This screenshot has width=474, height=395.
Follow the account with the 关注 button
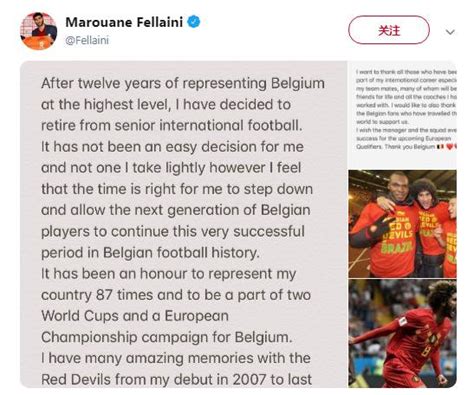(x=389, y=30)
